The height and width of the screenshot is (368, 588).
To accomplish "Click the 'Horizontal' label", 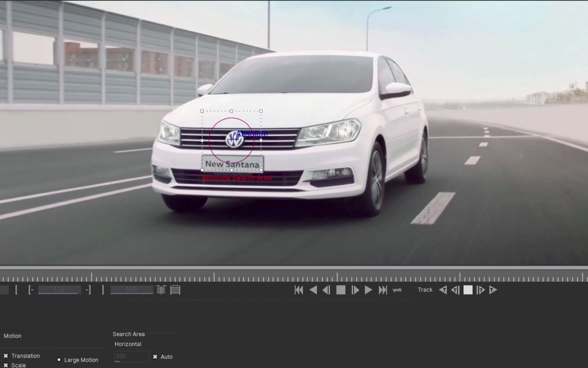I will click(128, 344).
